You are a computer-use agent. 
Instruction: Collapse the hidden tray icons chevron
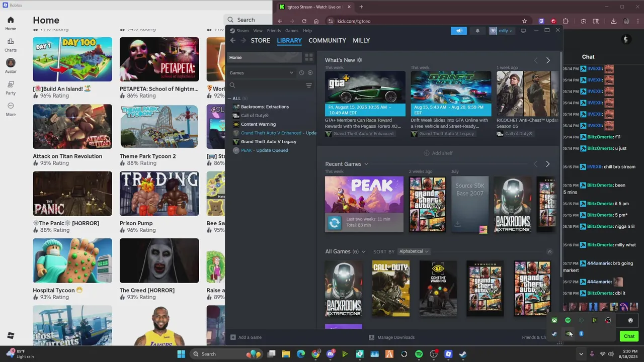581,354
